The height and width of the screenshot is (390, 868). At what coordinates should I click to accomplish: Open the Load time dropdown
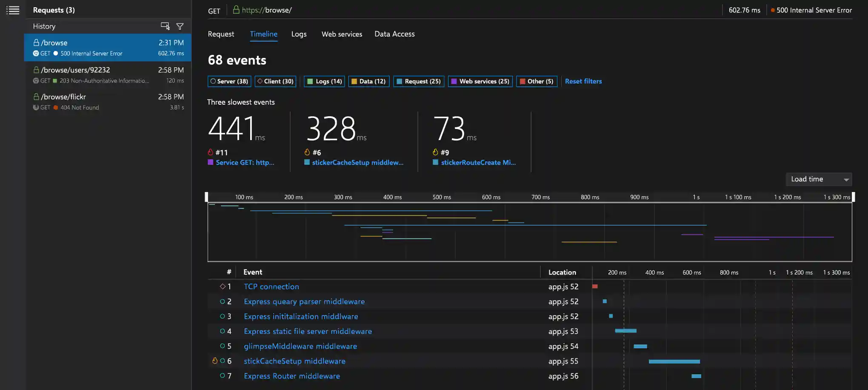point(818,179)
